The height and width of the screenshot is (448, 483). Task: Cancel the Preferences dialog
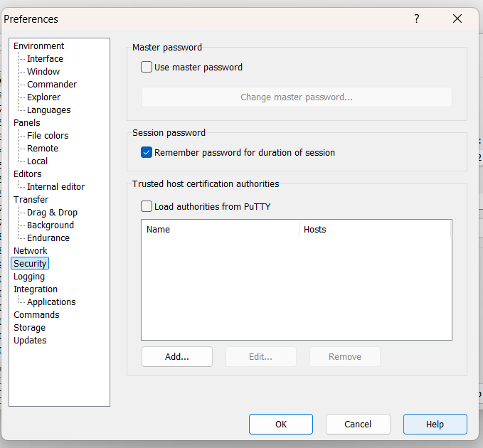click(358, 425)
